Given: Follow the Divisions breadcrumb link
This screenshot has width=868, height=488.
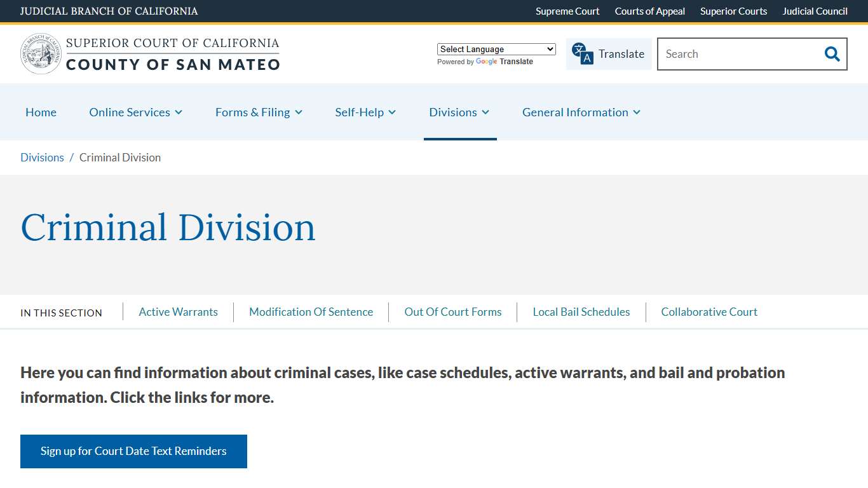Looking at the screenshot, I should pos(42,157).
